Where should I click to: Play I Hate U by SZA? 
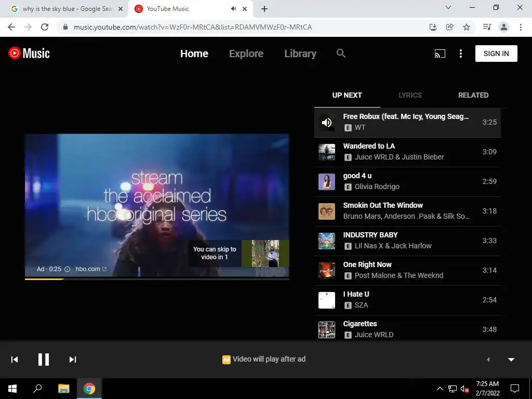click(407, 300)
